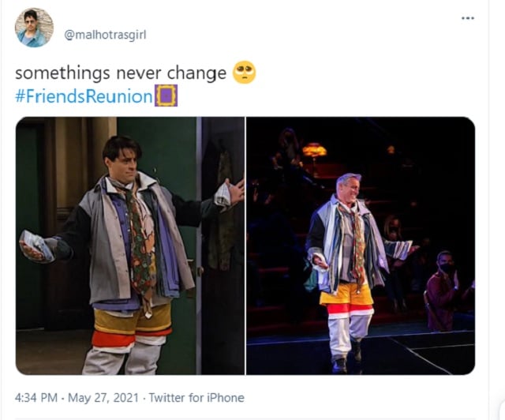The width and height of the screenshot is (505, 420).
Task: Open the Twitter for iPhone source link
Action: (x=196, y=398)
